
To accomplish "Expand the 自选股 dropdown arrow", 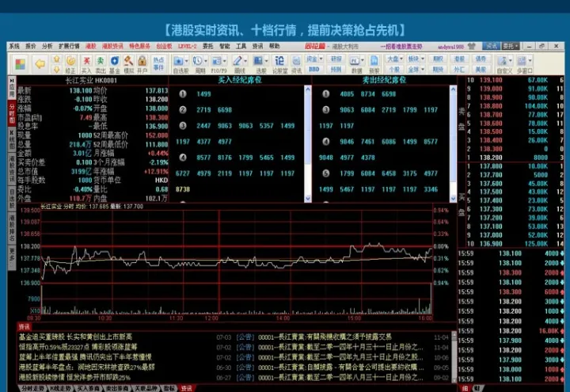I will [x=187, y=61].
